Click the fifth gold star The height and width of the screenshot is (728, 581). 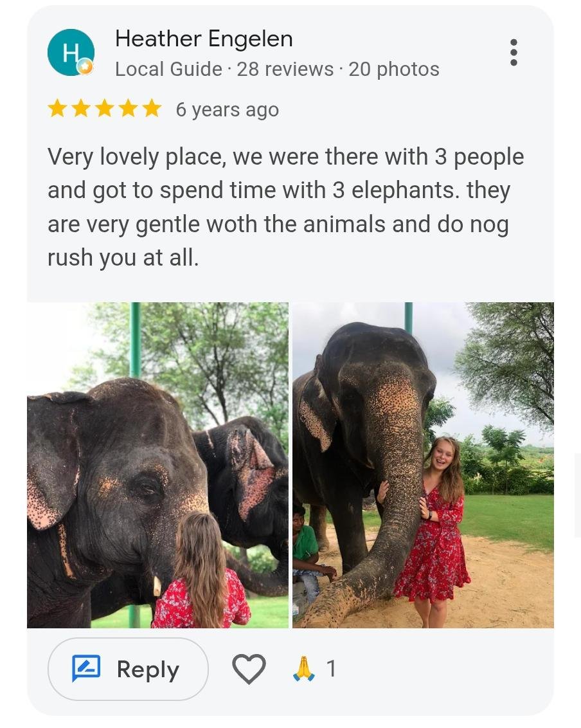152,109
